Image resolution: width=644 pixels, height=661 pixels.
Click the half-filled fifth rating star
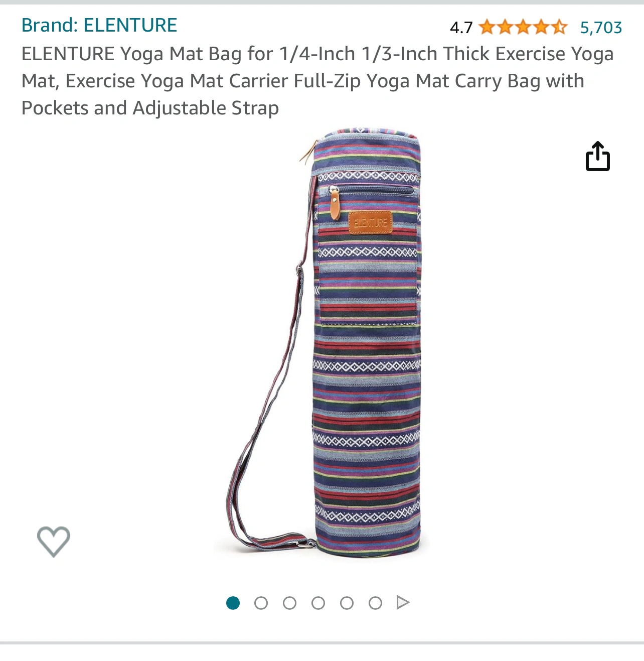[x=559, y=27]
